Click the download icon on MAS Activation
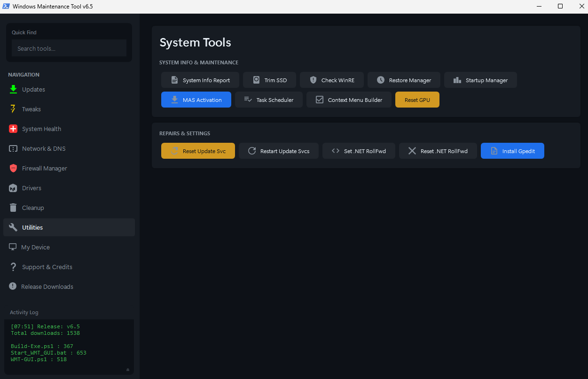Screen dimensions: 588x379 tap(174, 100)
